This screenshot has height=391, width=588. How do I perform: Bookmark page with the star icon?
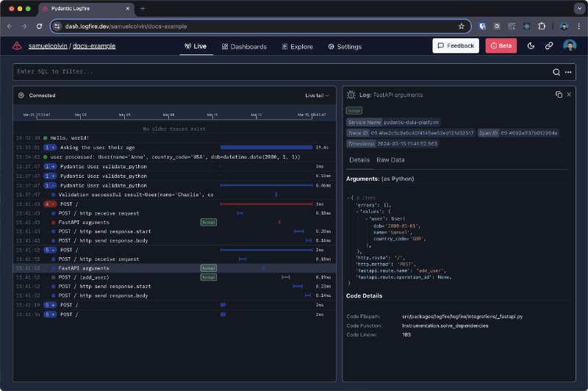pos(462,26)
